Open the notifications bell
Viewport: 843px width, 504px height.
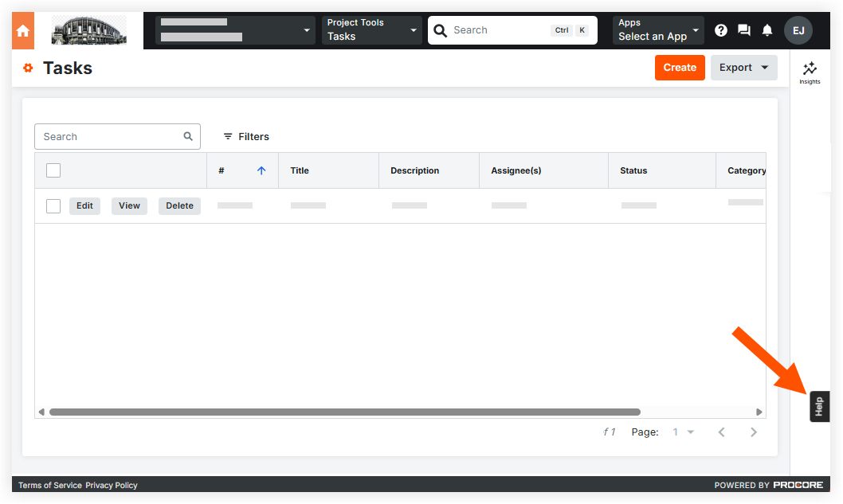click(767, 29)
